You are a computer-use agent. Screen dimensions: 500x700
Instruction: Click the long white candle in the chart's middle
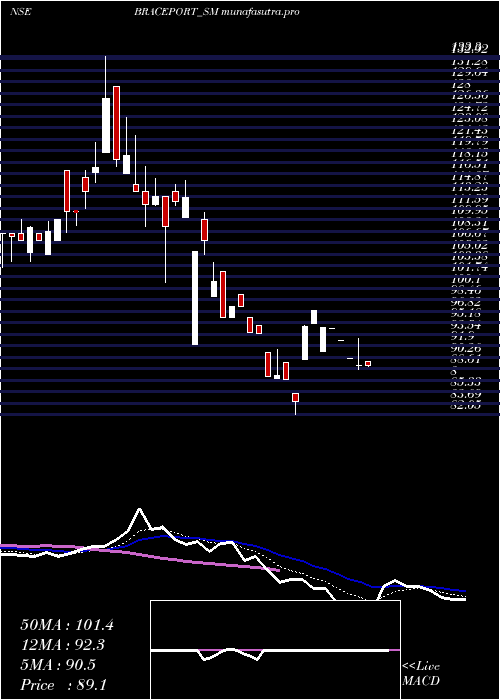click(195, 298)
